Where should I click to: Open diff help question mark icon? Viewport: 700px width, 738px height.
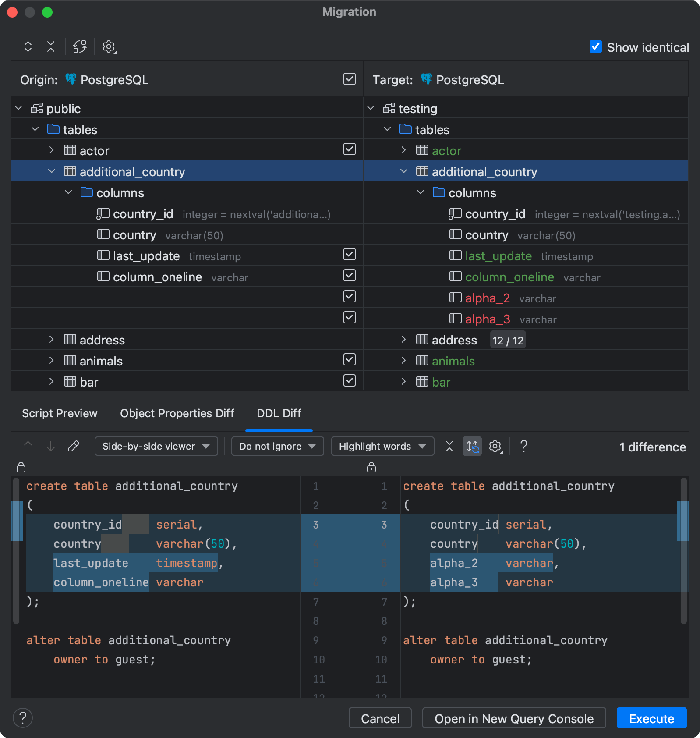click(523, 447)
